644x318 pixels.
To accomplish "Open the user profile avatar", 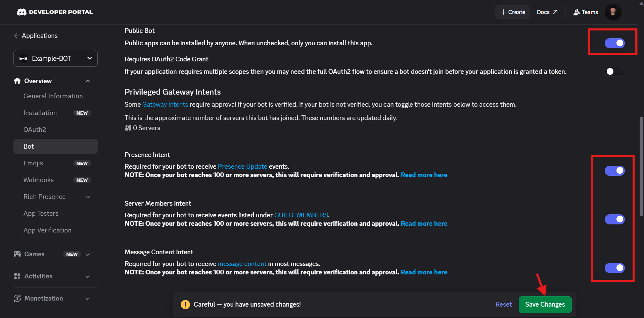I will 613,12.
